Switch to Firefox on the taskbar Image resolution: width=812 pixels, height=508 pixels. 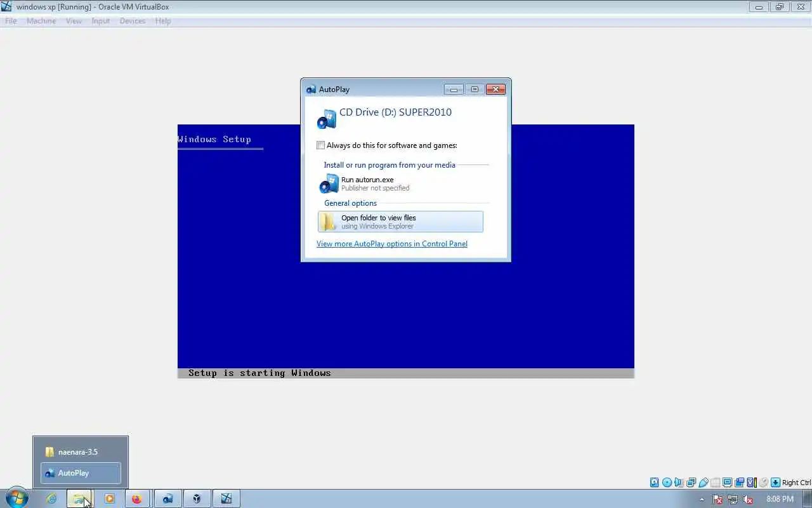[137, 499]
